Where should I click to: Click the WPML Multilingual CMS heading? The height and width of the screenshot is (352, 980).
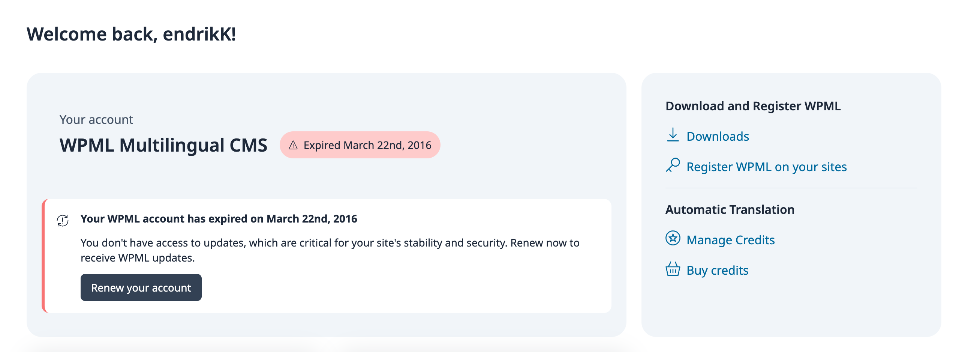pyautogui.click(x=163, y=145)
